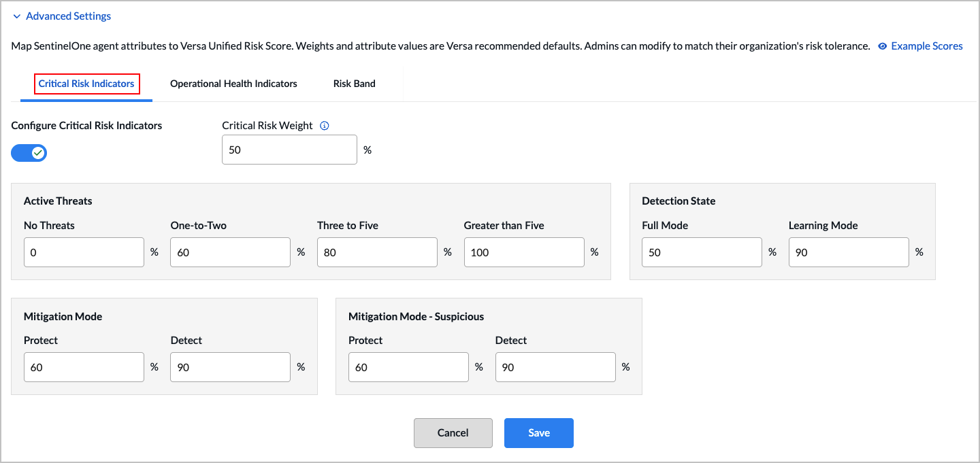The height and width of the screenshot is (463, 980).
Task: Open the Example Scores link
Action: [927, 46]
